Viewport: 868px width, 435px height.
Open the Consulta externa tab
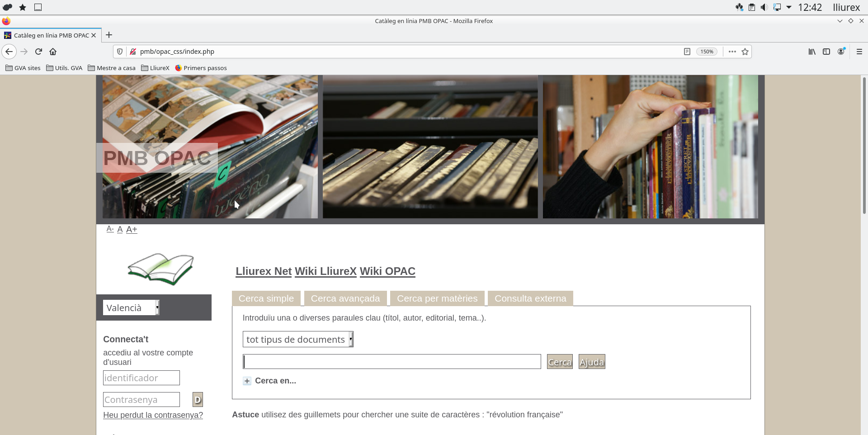click(530, 298)
